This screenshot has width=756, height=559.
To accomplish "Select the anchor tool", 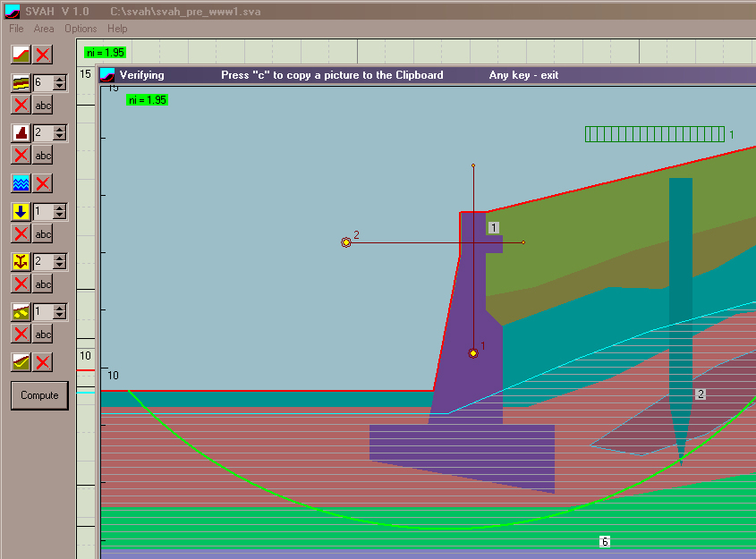I will 21,262.
